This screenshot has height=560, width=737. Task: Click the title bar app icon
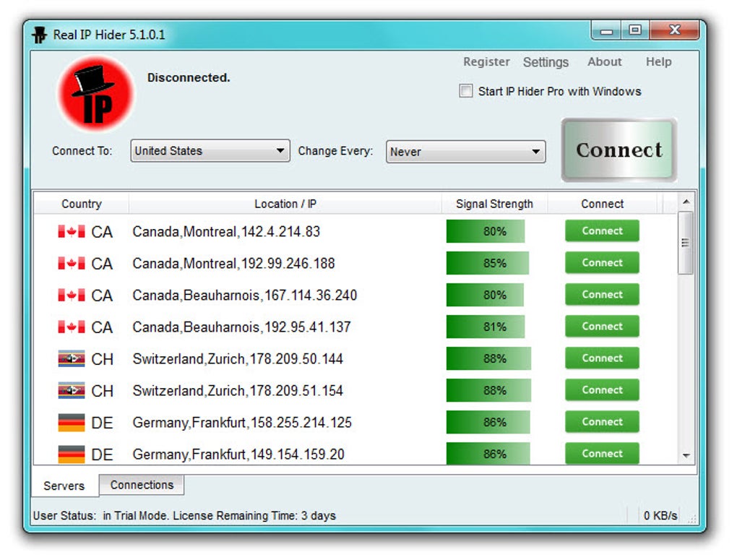[x=40, y=35]
